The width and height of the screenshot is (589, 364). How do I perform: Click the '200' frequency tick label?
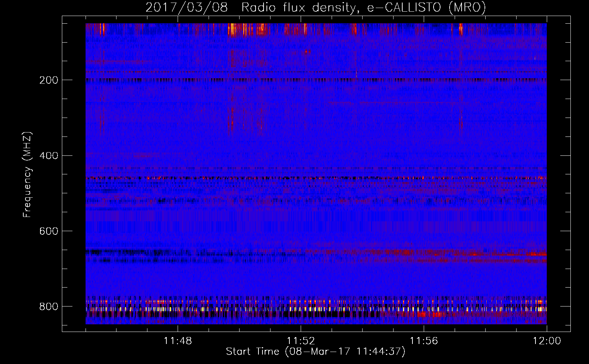[x=48, y=80]
